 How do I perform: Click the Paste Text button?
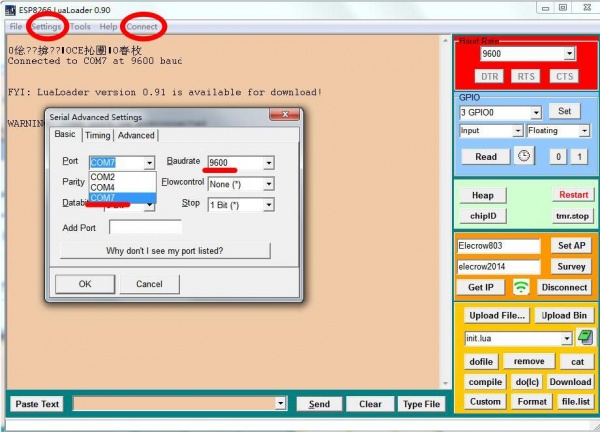[37, 404]
